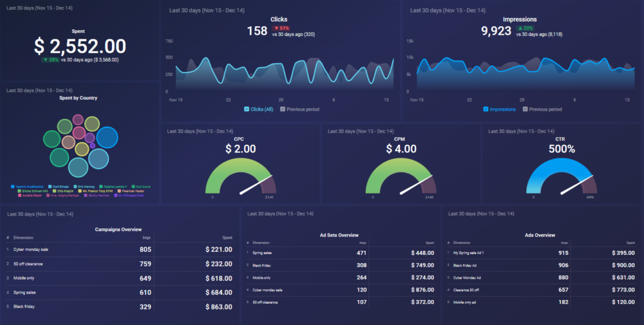Screen dimensions: 644x325
Task: Click 805 impressions in Campaigns Overview
Action: pyautogui.click(x=146, y=250)
